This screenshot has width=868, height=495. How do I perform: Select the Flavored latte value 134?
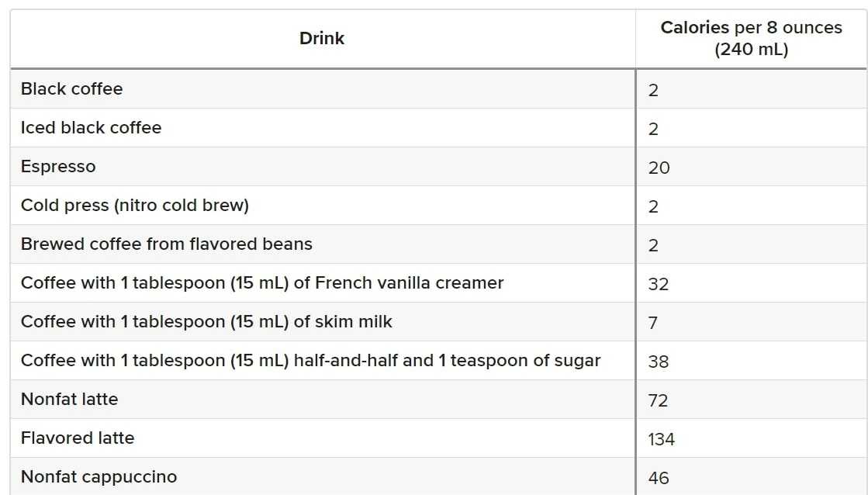pyautogui.click(x=661, y=439)
